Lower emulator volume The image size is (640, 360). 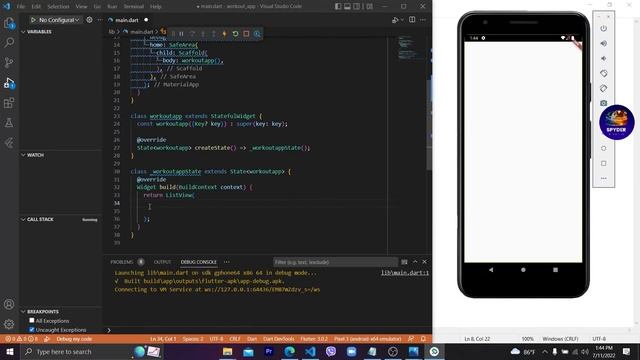click(x=604, y=58)
